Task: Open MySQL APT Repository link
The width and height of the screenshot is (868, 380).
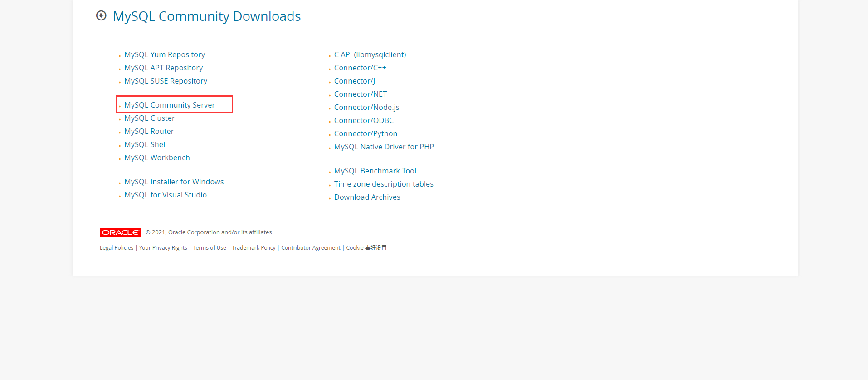Action: [163, 68]
